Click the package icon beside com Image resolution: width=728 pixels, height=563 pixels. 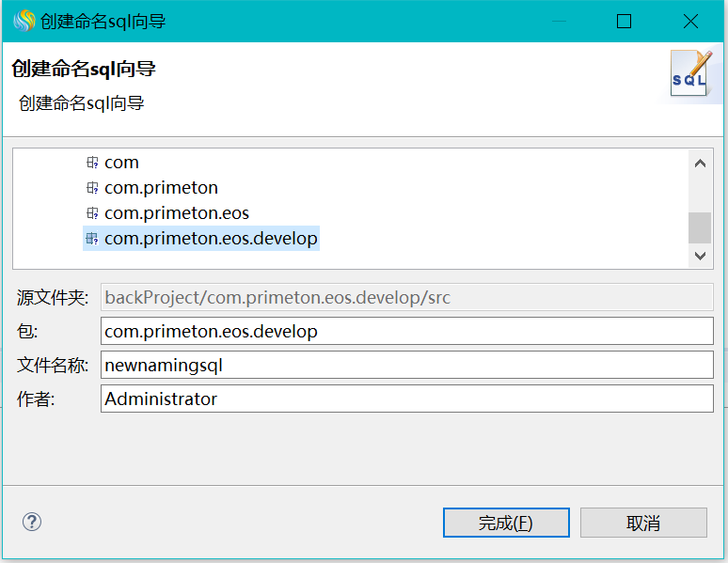[x=92, y=163]
